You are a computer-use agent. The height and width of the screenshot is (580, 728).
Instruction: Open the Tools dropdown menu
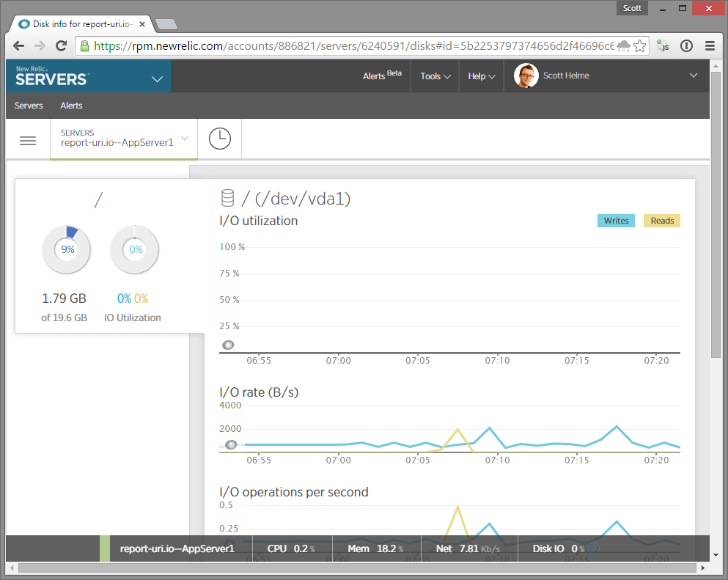pos(435,76)
